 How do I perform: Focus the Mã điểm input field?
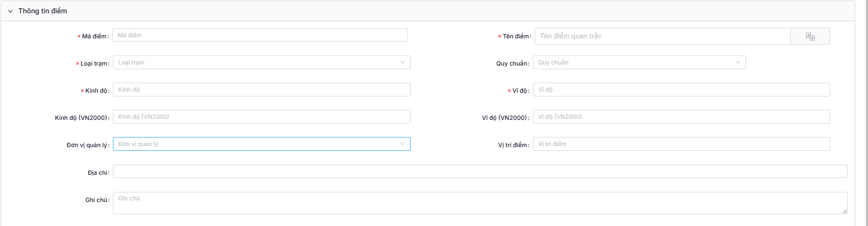point(260,35)
